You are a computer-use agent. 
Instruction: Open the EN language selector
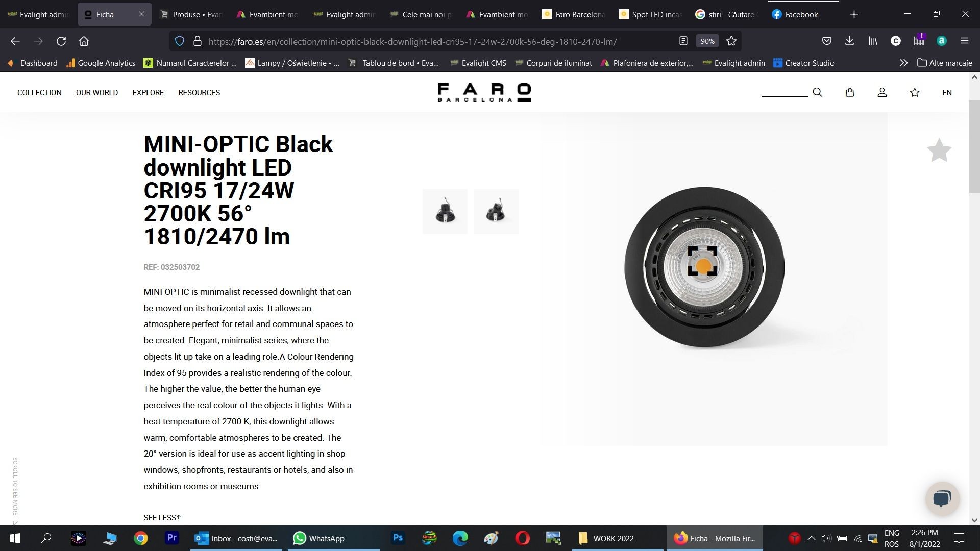(x=947, y=92)
